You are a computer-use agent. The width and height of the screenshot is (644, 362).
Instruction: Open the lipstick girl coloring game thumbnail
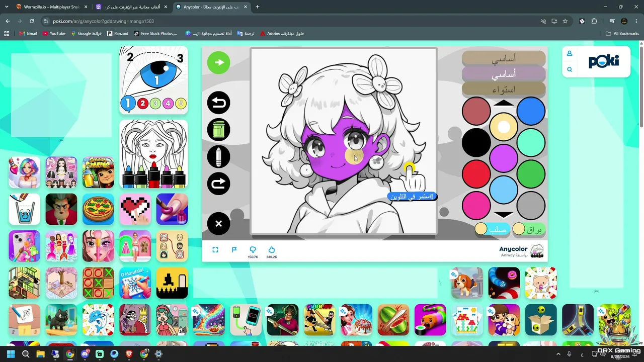click(153, 154)
